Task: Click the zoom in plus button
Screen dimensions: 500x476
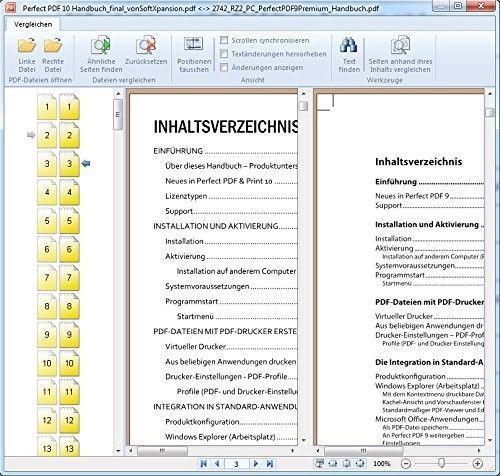Action: 477,463
